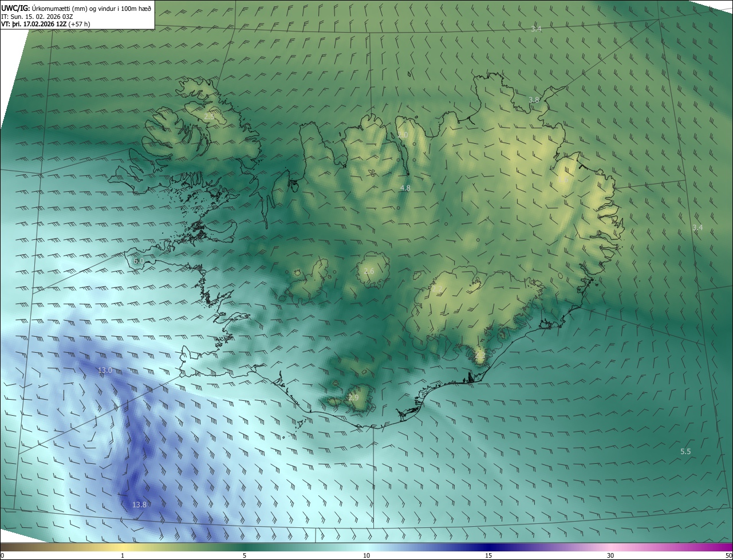Click the 50 tick on the color scale
The height and width of the screenshot is (560, 733).
(x=728, y=555)
